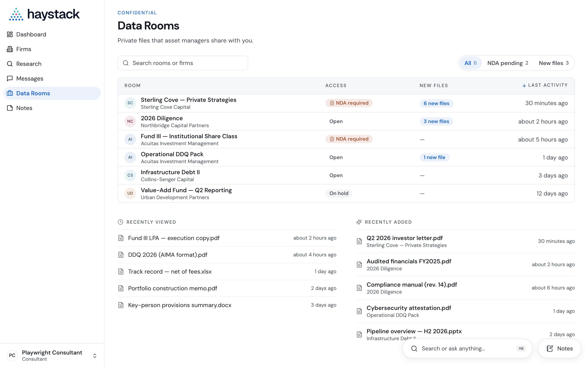Click the magnifier icon in room search
This screenshot has height=368, width=588.
tap(126, 63)
